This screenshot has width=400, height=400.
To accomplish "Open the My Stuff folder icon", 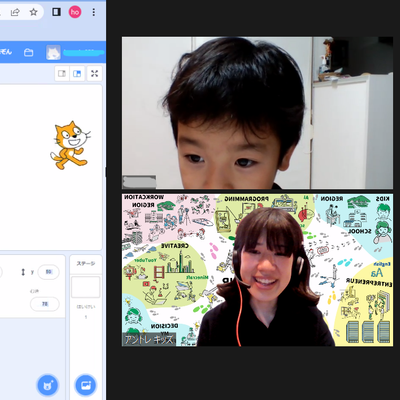I will coord(29,52).
